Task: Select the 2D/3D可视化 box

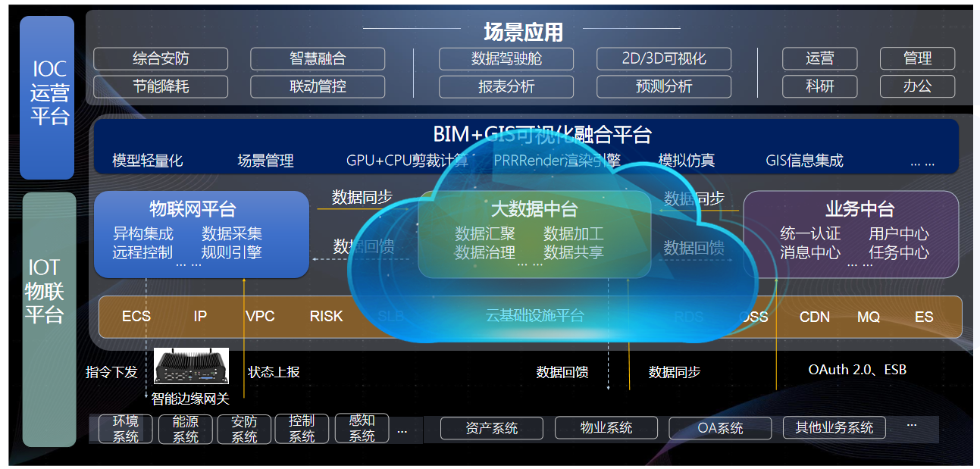Action: [x=664, y=58]
